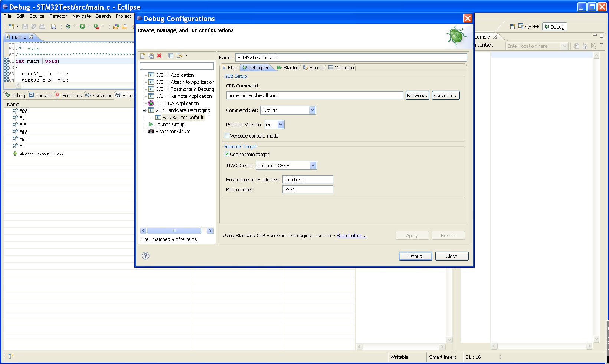609x364 pixels.
Task: Maximize the Disassembly view panel
Action: (602, 36)
